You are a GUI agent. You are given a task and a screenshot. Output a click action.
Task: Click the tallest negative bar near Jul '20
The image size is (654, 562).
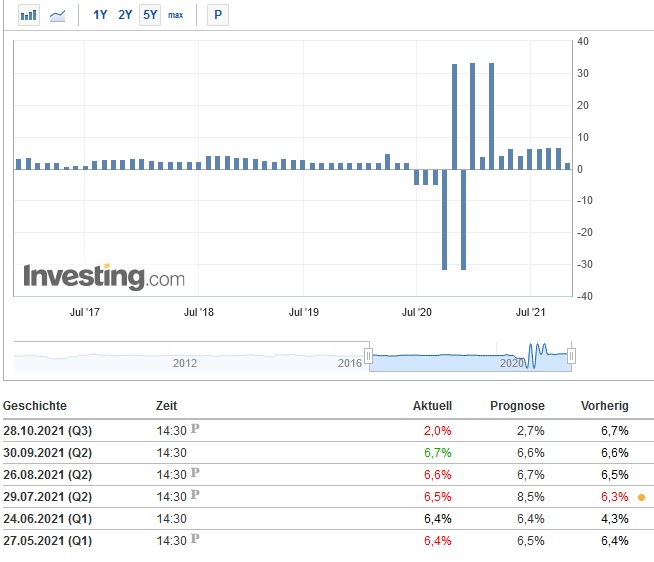pos(445,220)
